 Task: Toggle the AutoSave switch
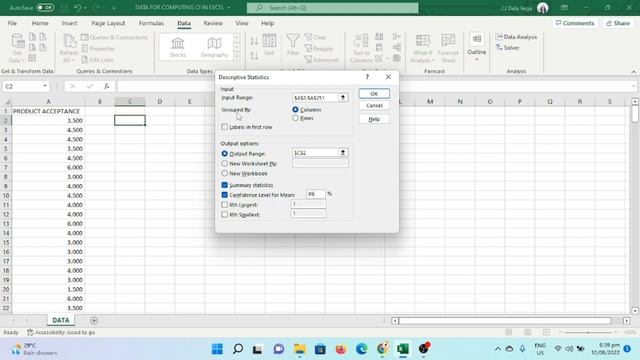click(45, 8)
